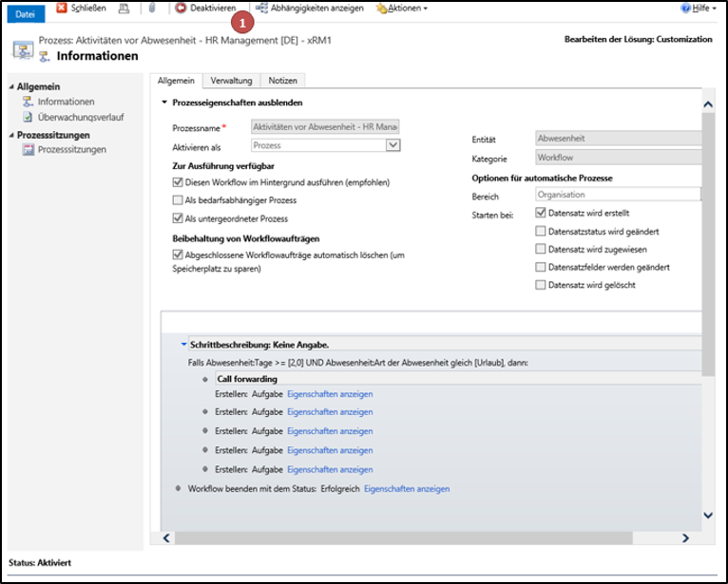Screen dimensions: 728x584
Task: Collapse the Prozesseigenschaften ausblenden section
Action: (164, 103)
